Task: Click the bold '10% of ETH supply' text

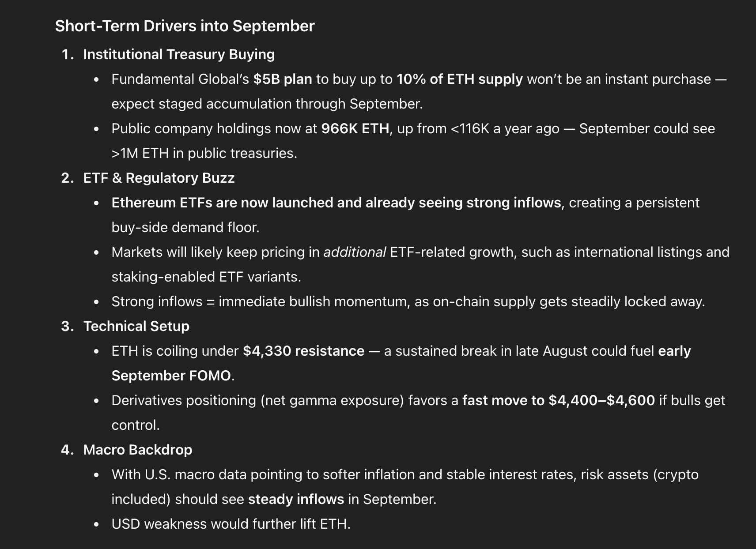Action: click(459, 79)
